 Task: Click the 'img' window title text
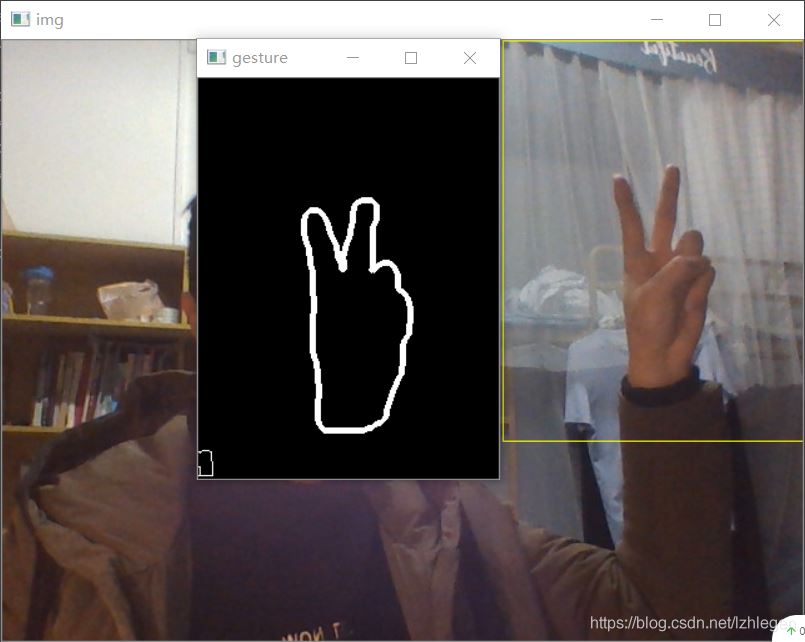pos(50,20)
